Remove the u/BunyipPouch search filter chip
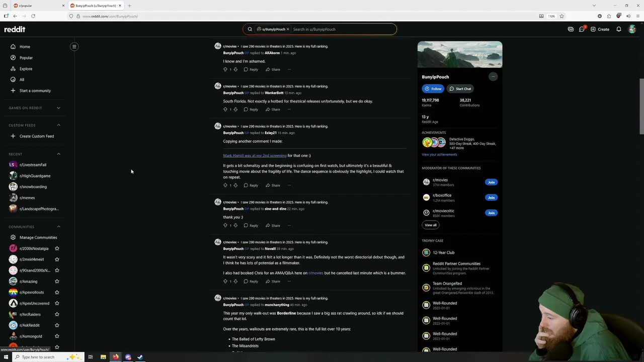 (x=288, y=29)
